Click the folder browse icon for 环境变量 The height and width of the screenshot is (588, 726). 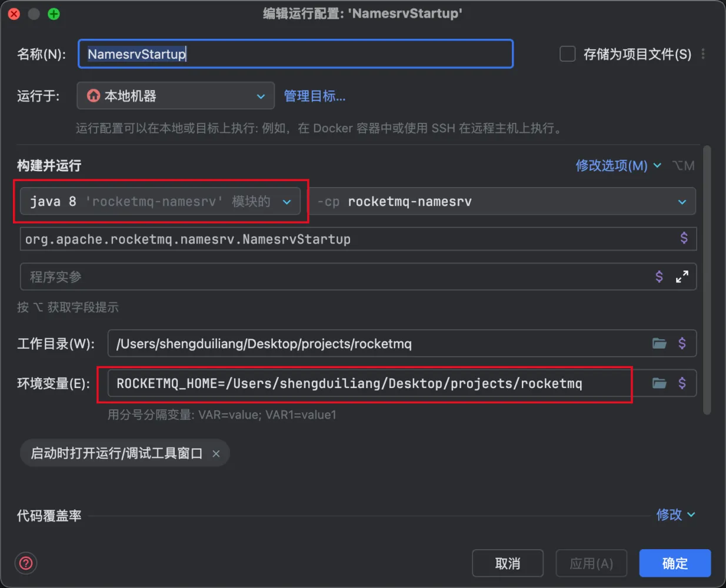coord(659,383)
